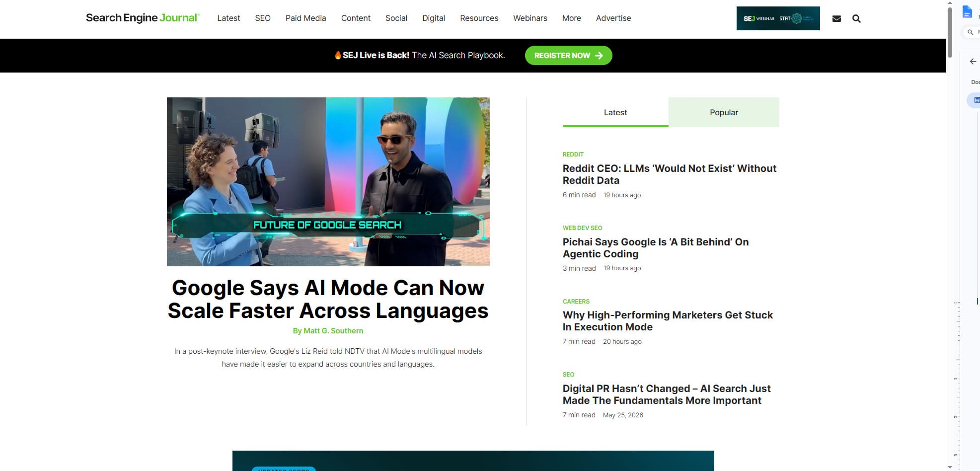The width and height of the screenshot is (980, 471).
Task: Click the SEJ Webinar STAT banner ad
Action: [x=778, y=18]
